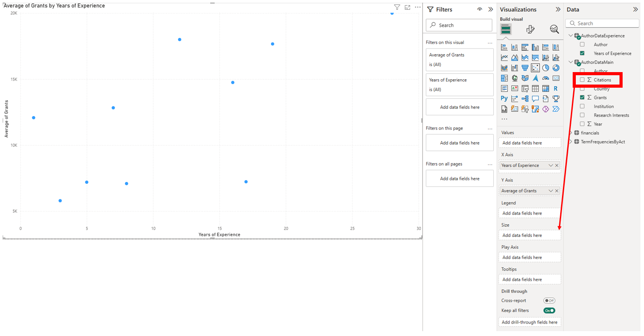Open the Y Axis Average of Grants dropdown
The image size is (644, 336).
pos(551,191)
